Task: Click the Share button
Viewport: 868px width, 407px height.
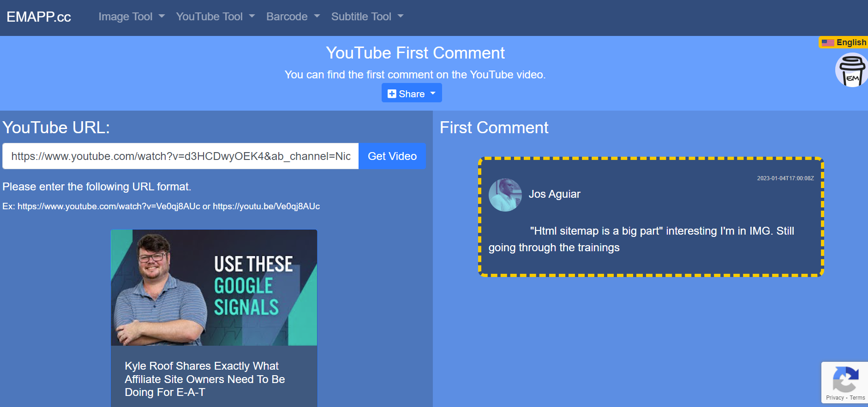Action: (411, 94)
